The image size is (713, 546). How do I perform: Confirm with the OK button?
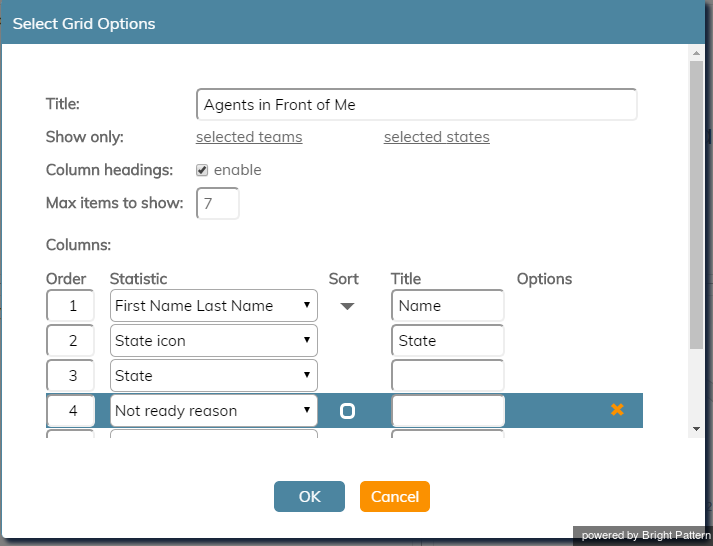(309, 496)
